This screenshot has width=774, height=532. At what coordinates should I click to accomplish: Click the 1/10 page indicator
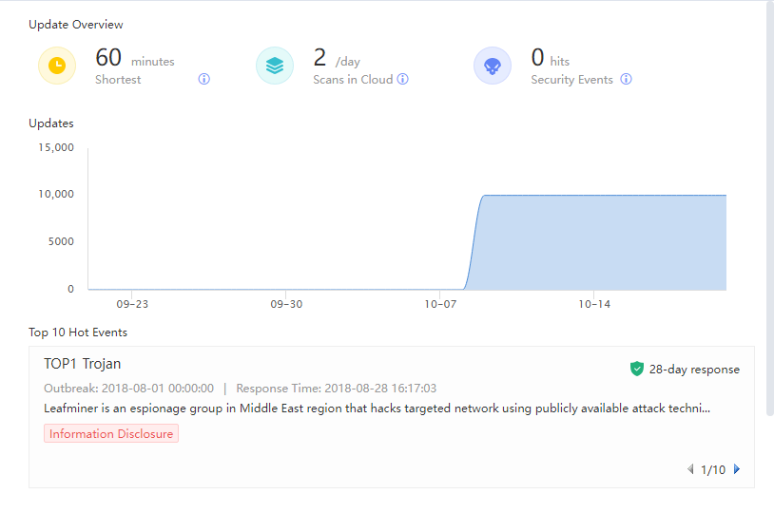pyautogui.click(x=713, y=470)
